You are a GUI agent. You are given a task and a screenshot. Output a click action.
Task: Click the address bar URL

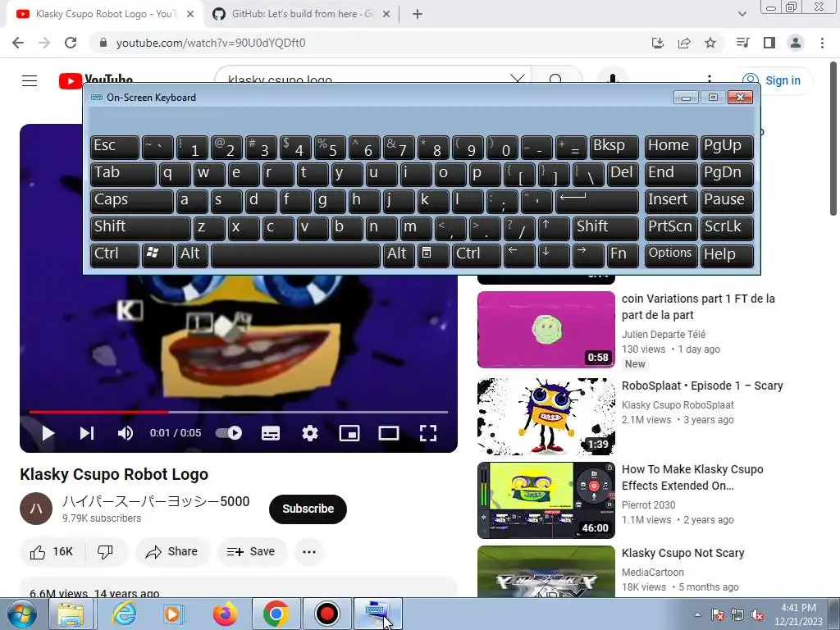(x=211, y=43)
